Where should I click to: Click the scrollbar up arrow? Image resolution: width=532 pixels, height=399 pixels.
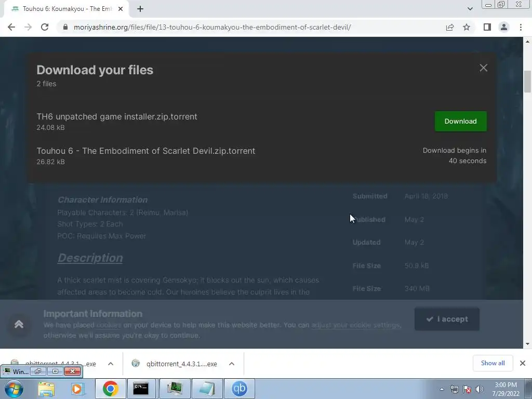pos(527,42)
